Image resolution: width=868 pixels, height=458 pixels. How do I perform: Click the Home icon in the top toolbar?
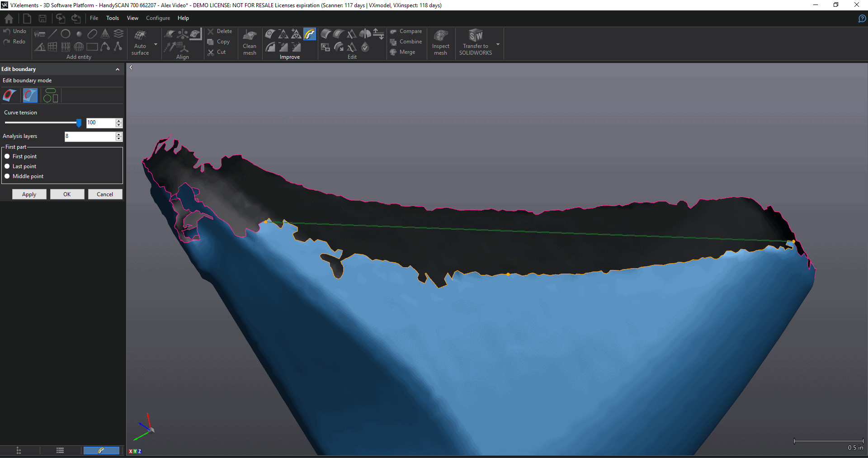click(9, 19)
